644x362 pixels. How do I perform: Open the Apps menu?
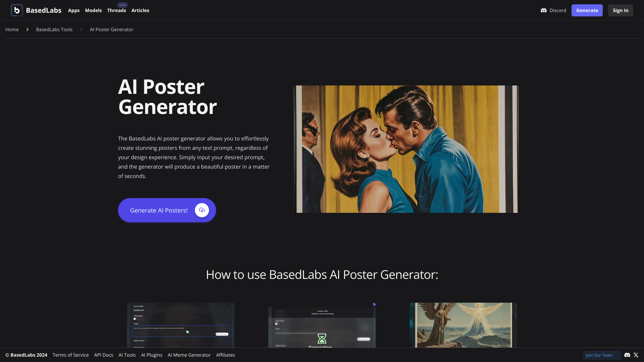pos(74,10)
